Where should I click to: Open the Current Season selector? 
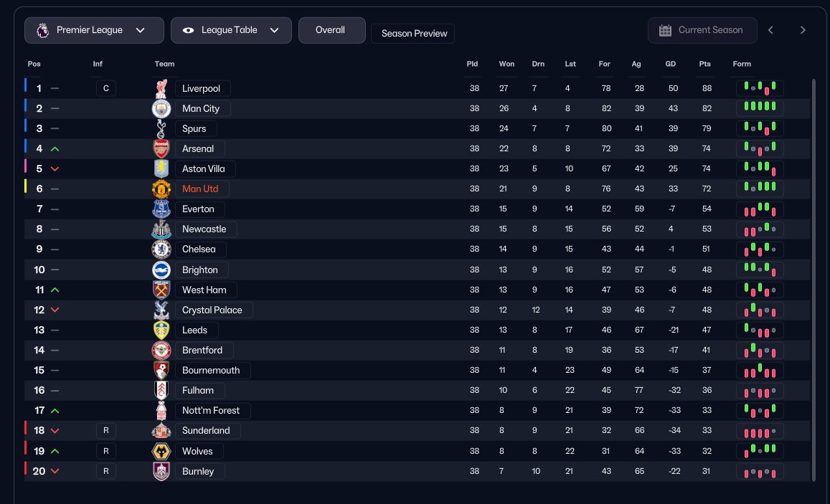point(702,30)
